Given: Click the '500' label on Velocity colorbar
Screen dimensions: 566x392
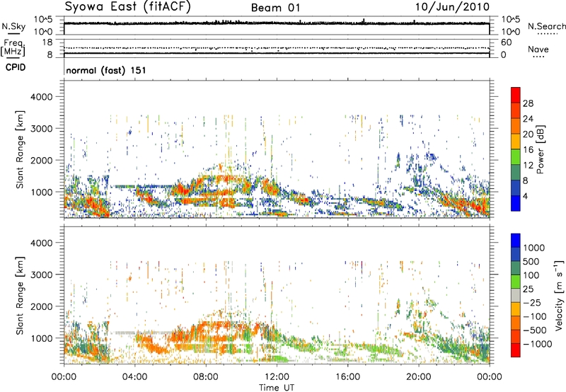Looking at the screenshot, I should pos(531,261).
